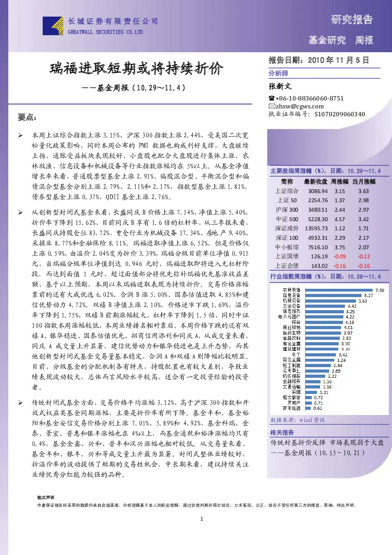Click the '周报' header label
This screenshot has width=392, height=555.
point(364,40)
